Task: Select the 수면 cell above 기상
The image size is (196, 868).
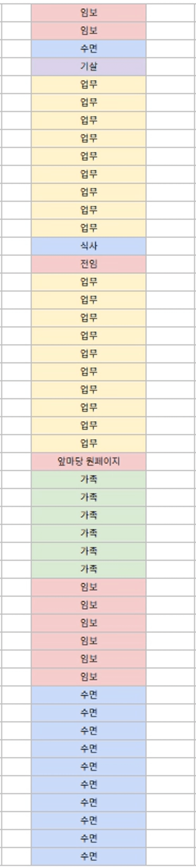Action: click(89, 49)
